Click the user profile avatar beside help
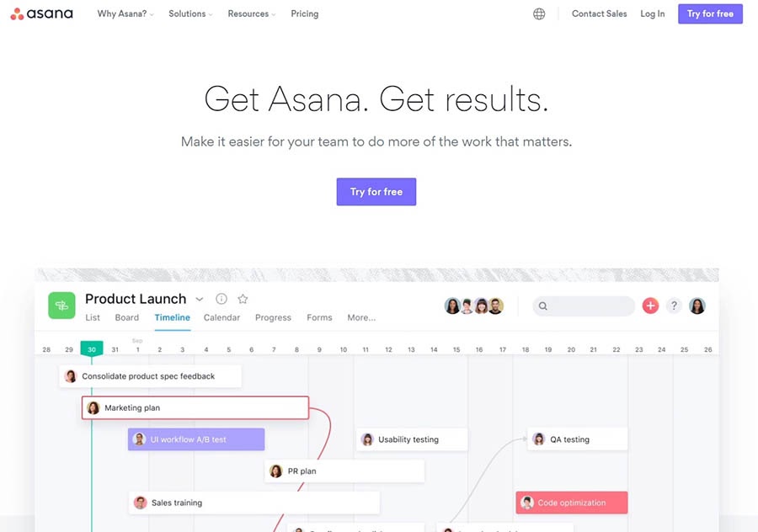This screenshot has width=758, height=532. 697,306
